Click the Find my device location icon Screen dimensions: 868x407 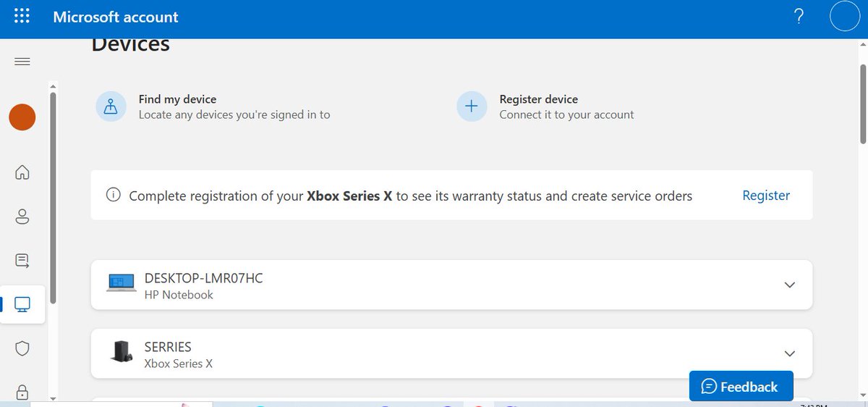[x=111, y=106]
